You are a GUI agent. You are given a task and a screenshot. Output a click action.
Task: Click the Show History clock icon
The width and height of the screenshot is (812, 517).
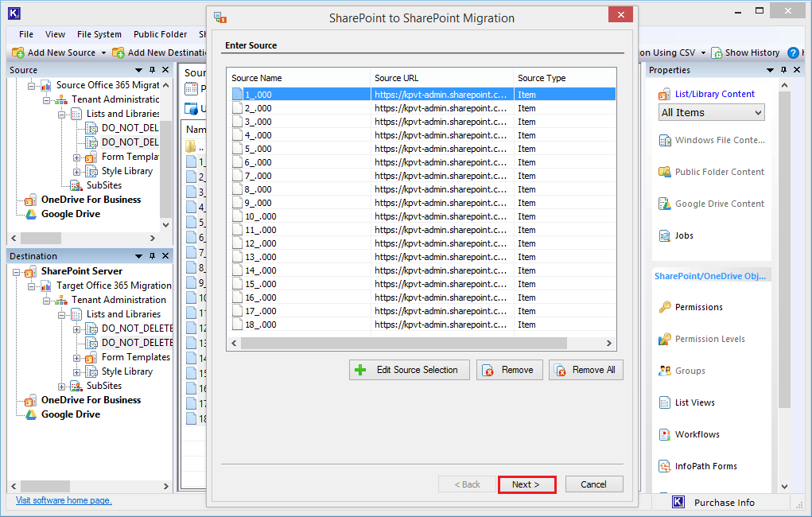[717, 52]
